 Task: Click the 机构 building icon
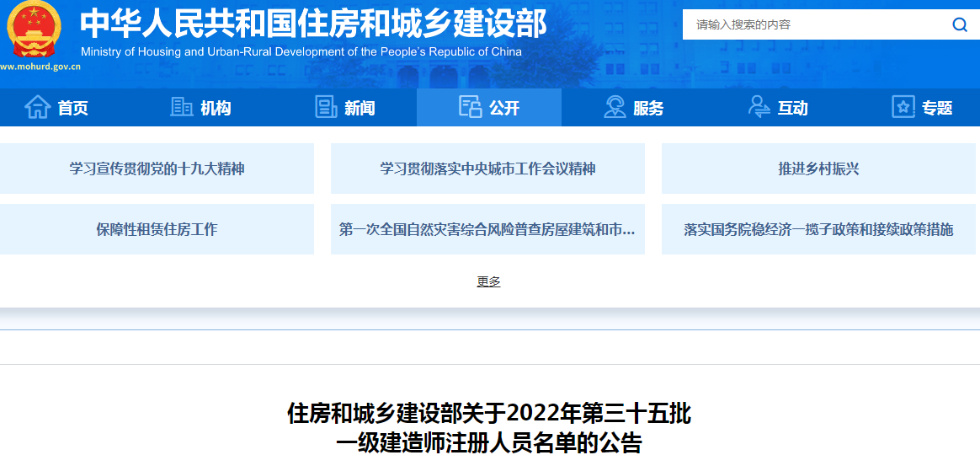tap(182, 107)
